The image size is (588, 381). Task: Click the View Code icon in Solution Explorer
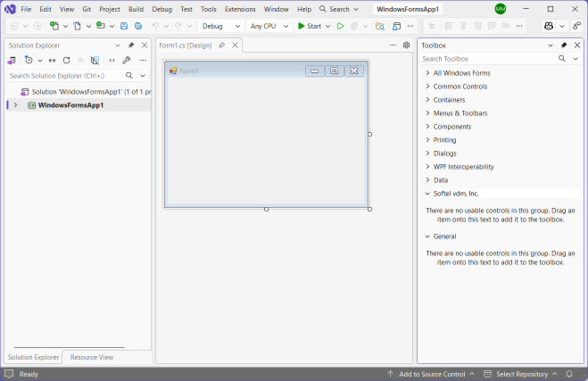coord(112,60)
